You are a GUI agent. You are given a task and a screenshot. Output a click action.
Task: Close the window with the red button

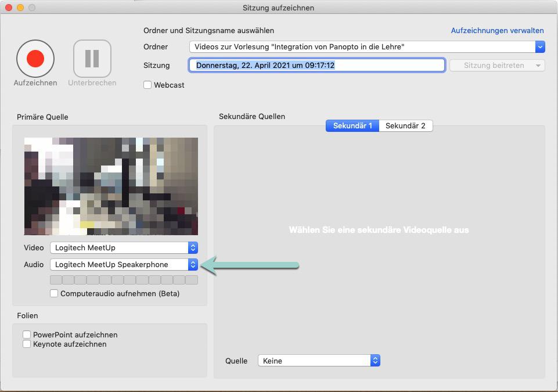pos(9,8)
